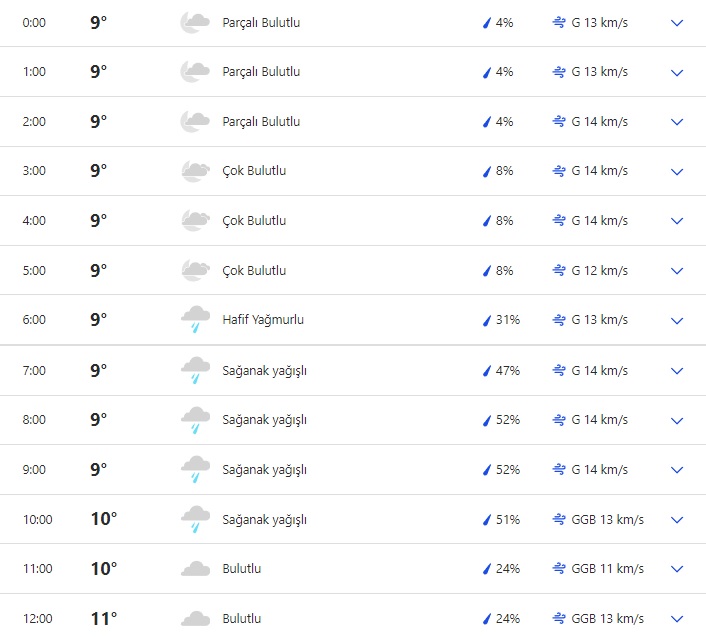Click the partly cloudy night icon at 0:00

(x=195, y=22)
